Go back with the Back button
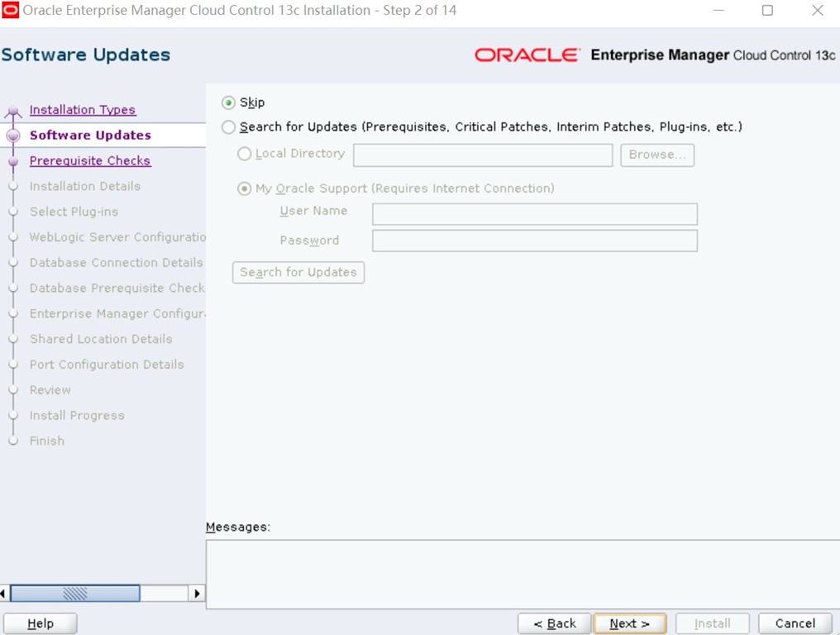840x635 pixels. coord(555,623)
